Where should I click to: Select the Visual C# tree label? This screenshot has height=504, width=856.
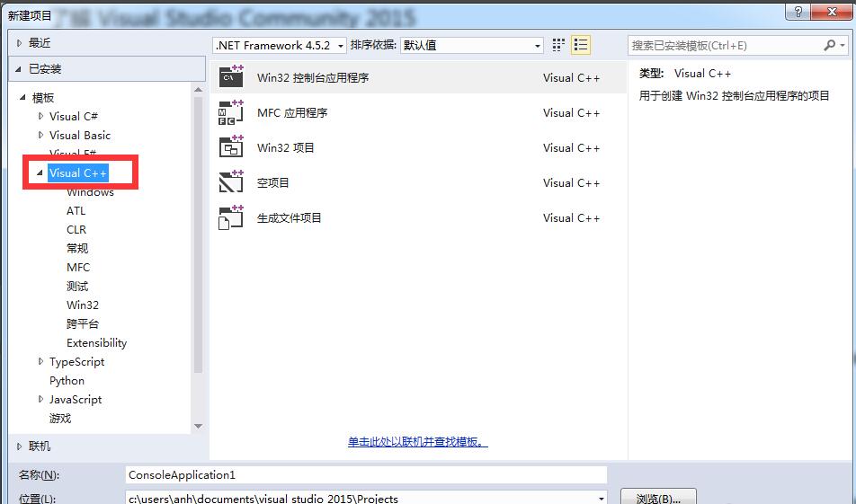point(73,116)
